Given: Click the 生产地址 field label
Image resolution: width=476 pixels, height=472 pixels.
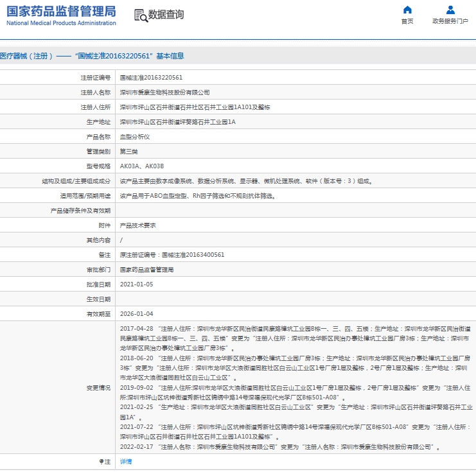Looking at the screenshot, I should (x=98, y=122).
